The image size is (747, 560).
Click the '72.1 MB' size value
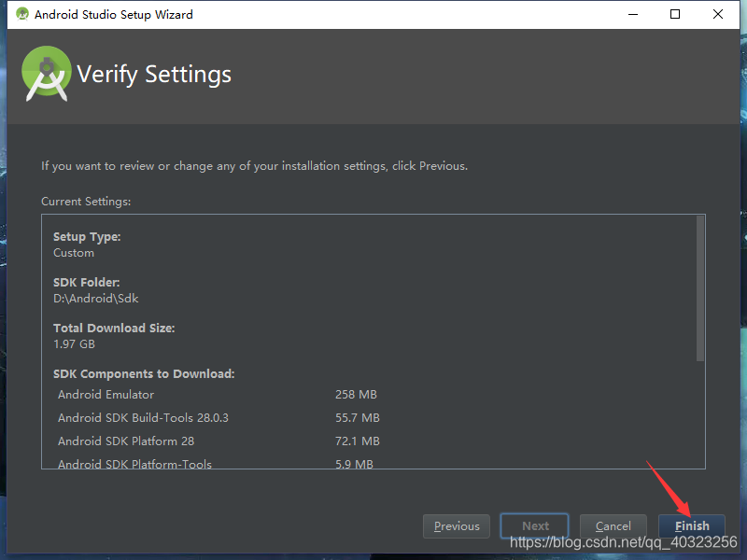click(x=358, y=441)
